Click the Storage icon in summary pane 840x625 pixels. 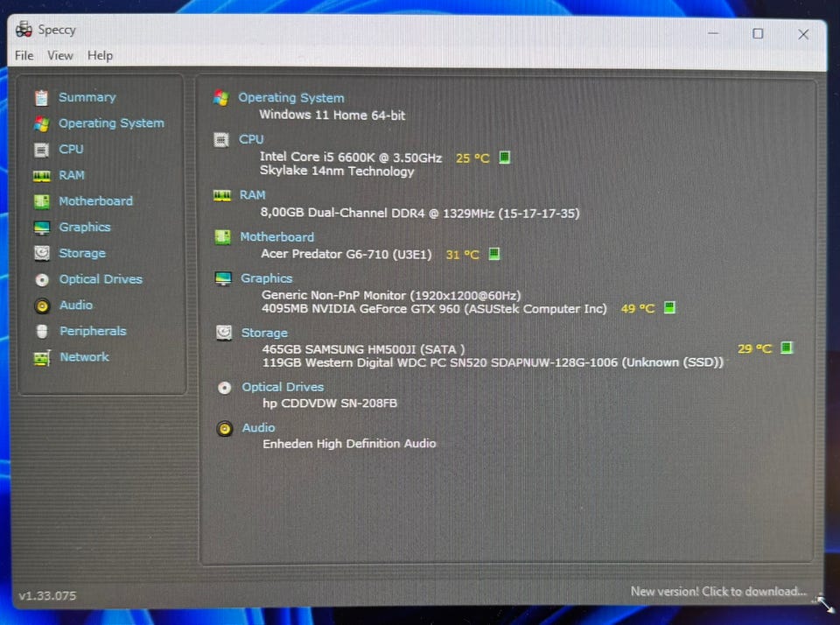223,333
